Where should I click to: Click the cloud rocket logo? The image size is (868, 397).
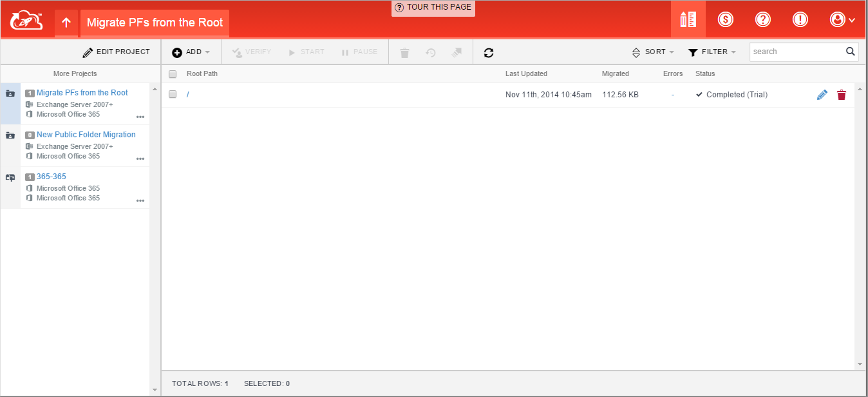coord(26,21)
